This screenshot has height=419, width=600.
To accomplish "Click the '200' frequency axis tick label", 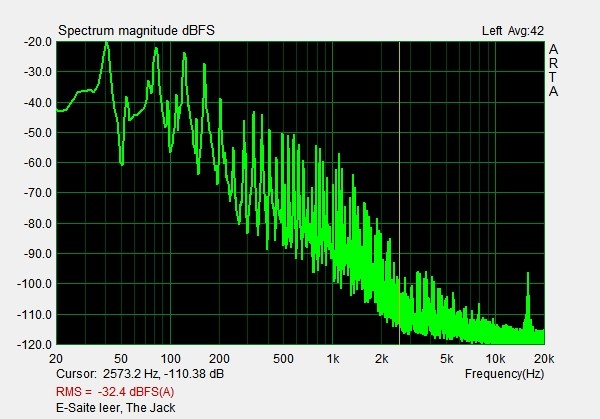I will click(x=219, y=359).
